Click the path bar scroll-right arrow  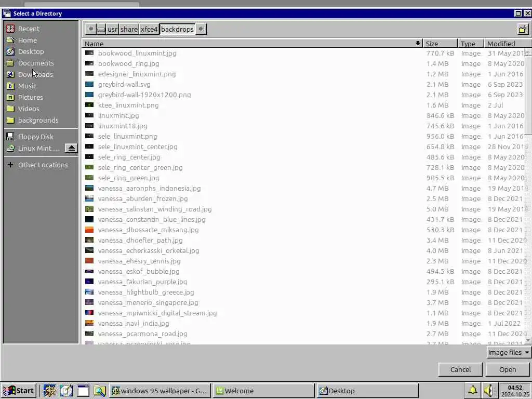tap(201, 29)
